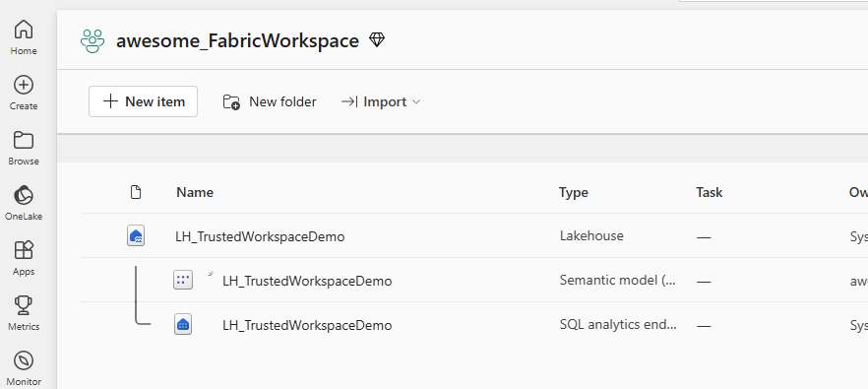This screenshot has height=389, width=868.
Task: Click the SQL analytics endpoint item icon
Action: click(x=183, y=325)
